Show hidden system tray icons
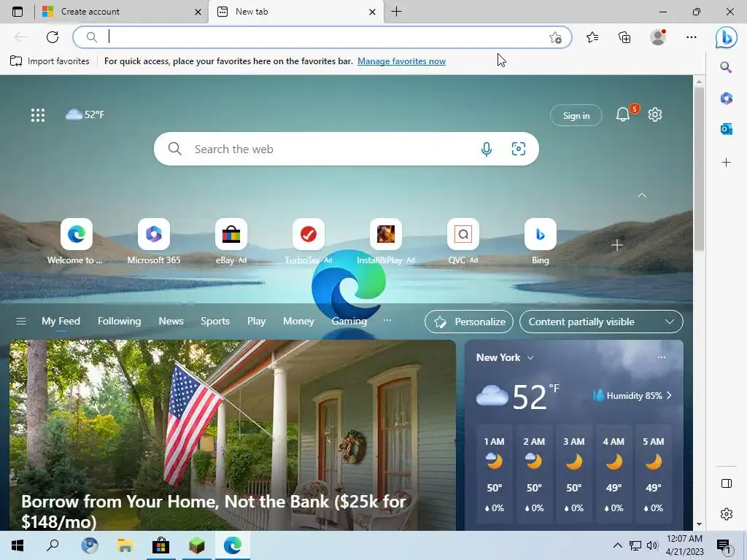 click(617, 545)
